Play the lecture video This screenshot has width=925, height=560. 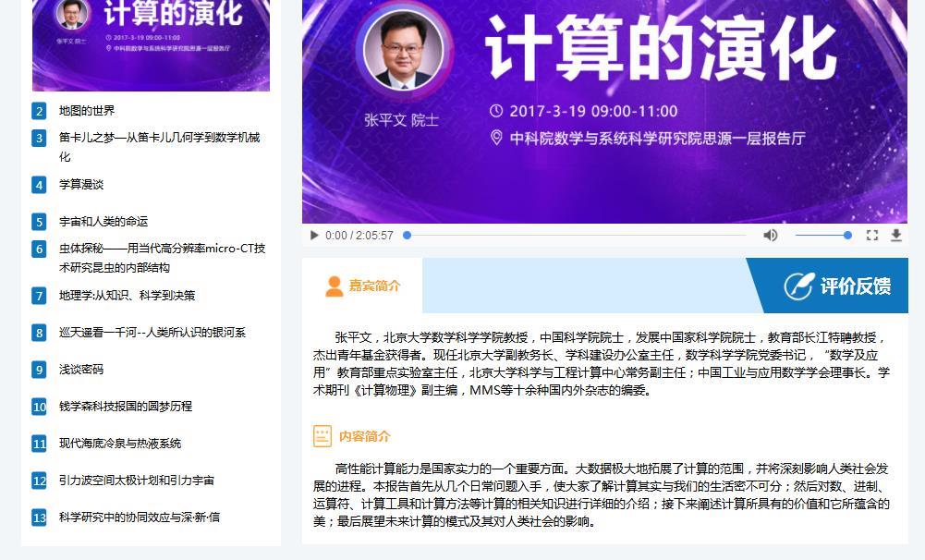tap(314, 236)
